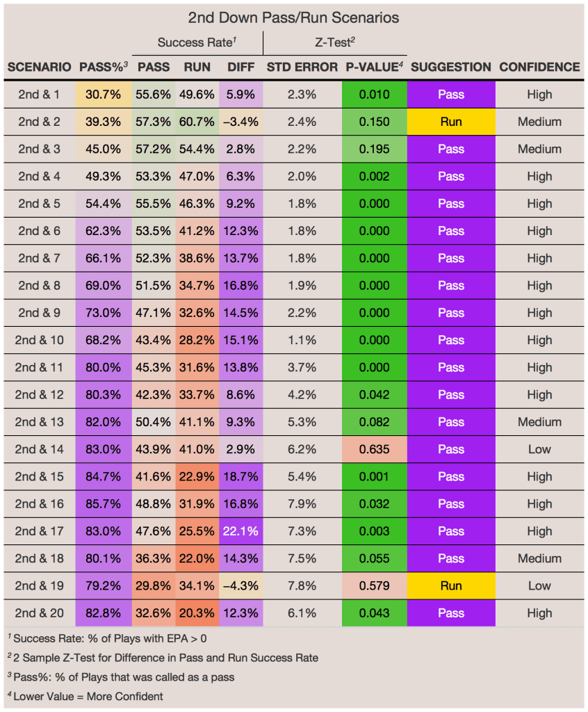This screenshot has width=588, height=712.
Task: Click the SCENARIO column header
Action: 39,67
